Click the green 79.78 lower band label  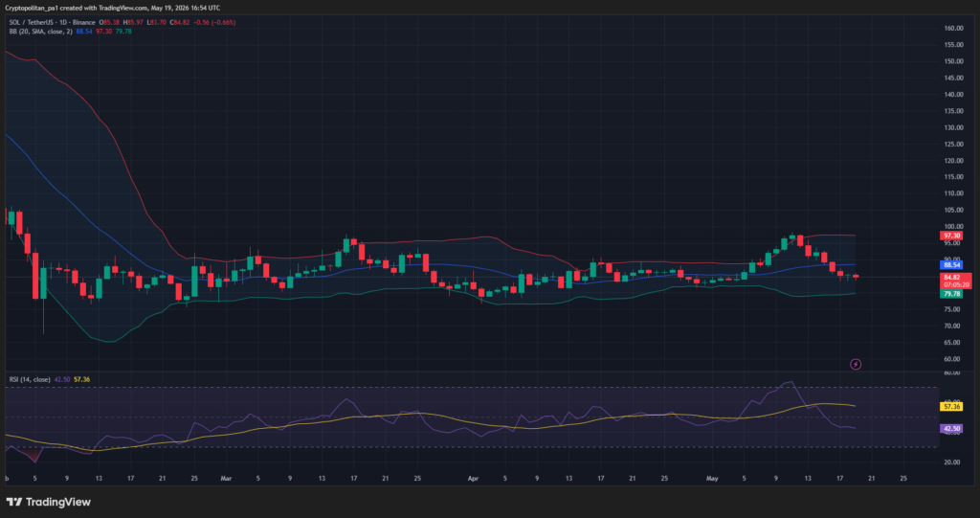pos(951,293)
